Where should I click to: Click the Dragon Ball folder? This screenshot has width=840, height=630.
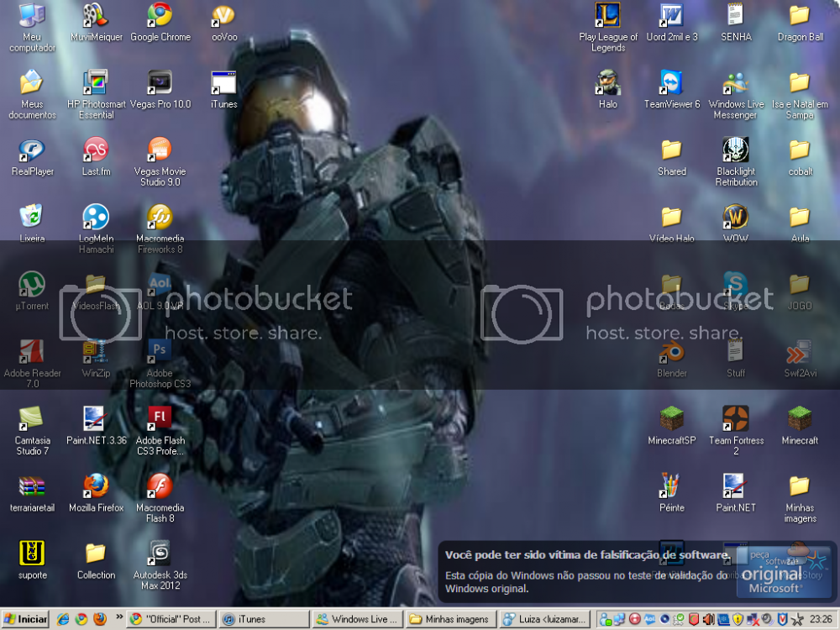pos(800,23)
